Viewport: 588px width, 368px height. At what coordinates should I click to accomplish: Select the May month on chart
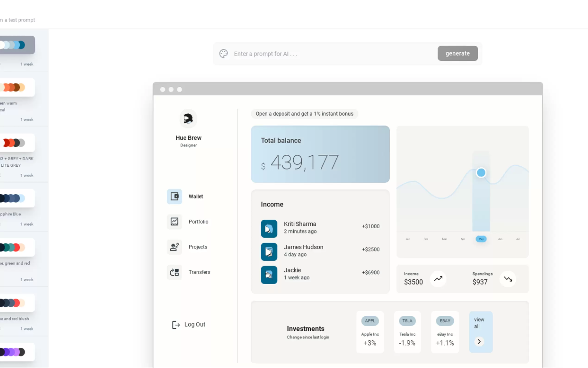[x=481, y=239]
